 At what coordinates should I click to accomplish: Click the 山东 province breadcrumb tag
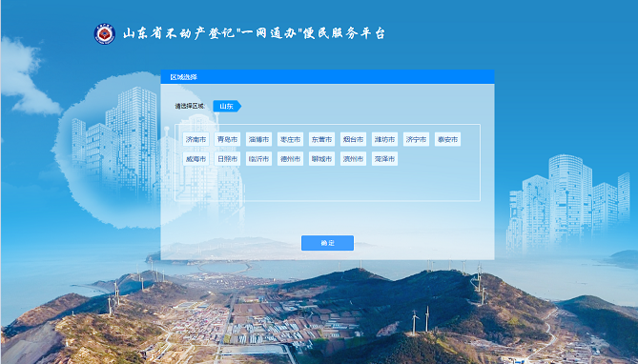click(227, 107)
